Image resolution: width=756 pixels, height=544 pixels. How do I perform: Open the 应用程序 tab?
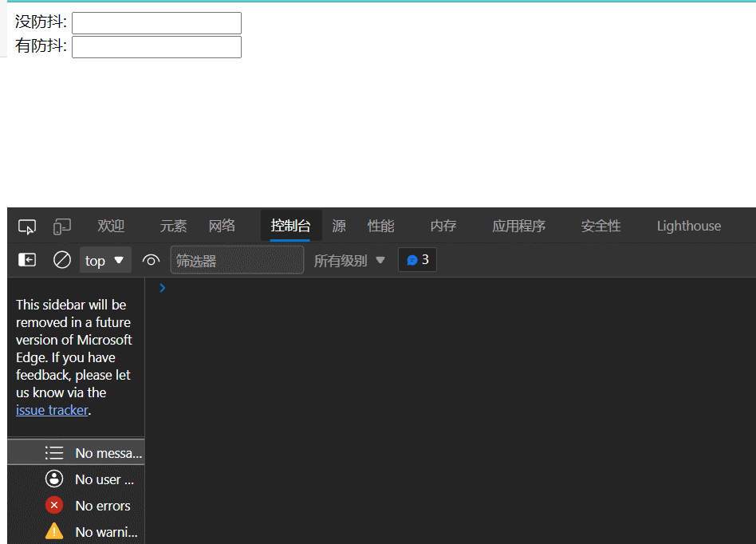pos(519,226)
